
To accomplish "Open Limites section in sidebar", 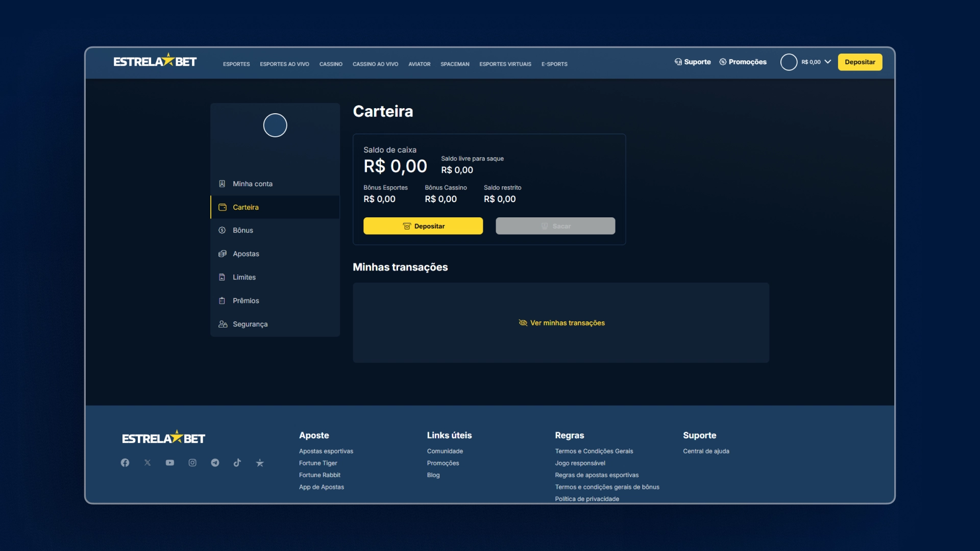I will coord(275,277).
